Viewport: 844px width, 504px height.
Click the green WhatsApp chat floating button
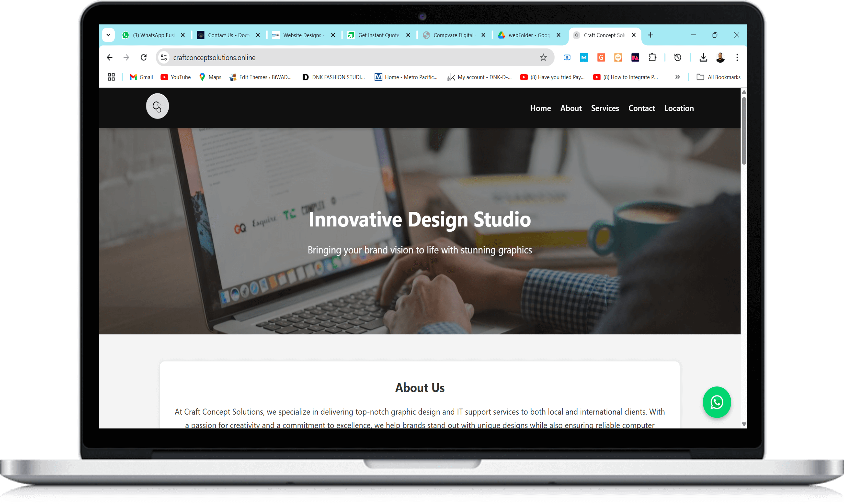[717, 402]
